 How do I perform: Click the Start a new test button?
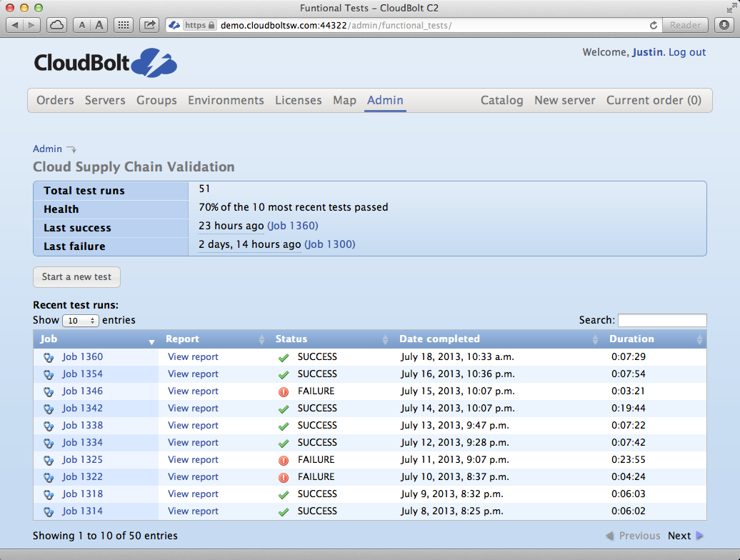coord(76,277)
